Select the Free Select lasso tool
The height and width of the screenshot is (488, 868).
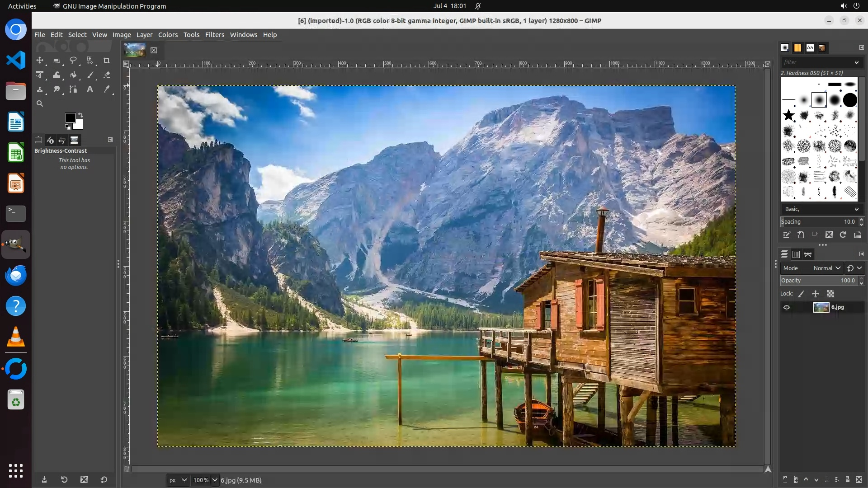point(73,60)
